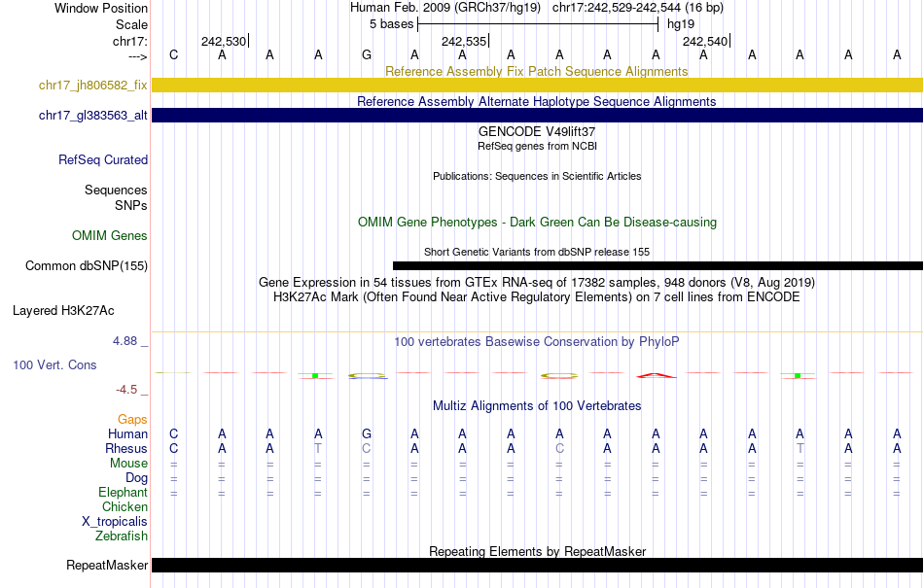This screenshot has height=588, width=924.
Task: Click '100 vertebrates Basewise Conservation by PhyloP' title
Action: click(537, 341)
